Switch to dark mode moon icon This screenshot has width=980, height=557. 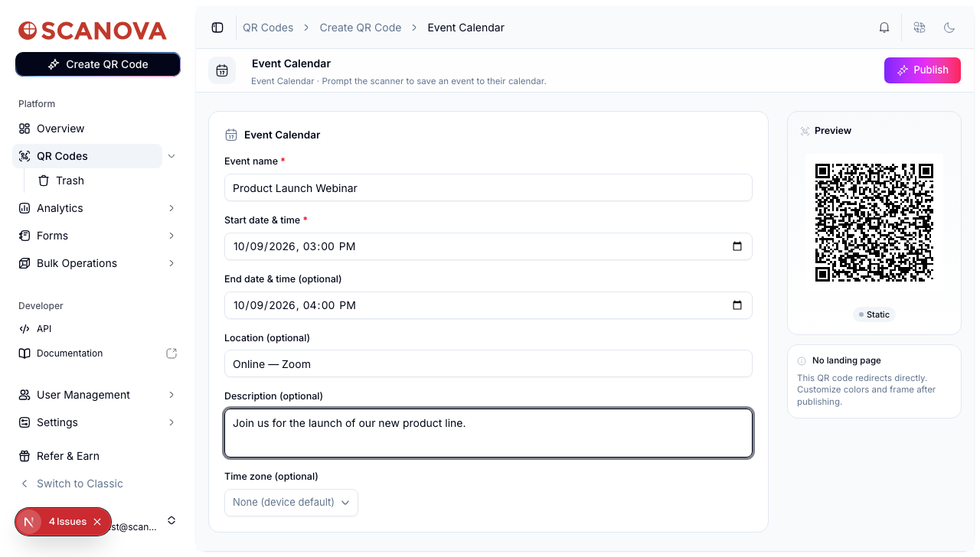click(x=949, y=28)
